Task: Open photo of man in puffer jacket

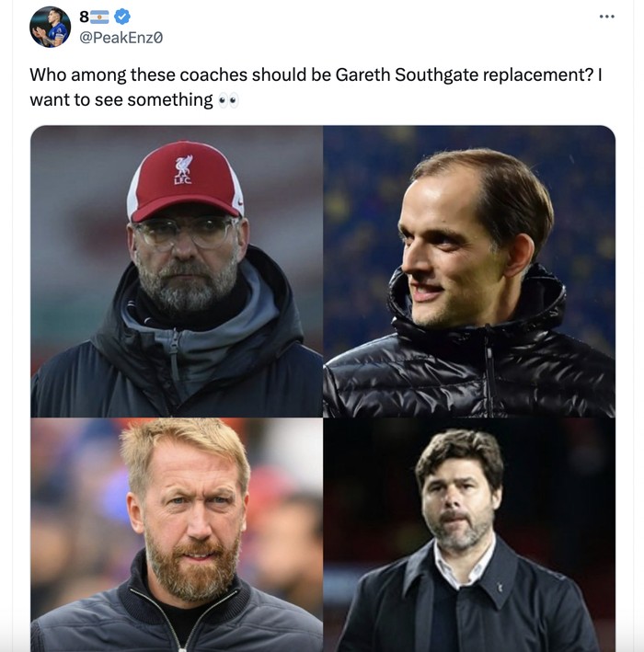Action: [x=469, y=271]
